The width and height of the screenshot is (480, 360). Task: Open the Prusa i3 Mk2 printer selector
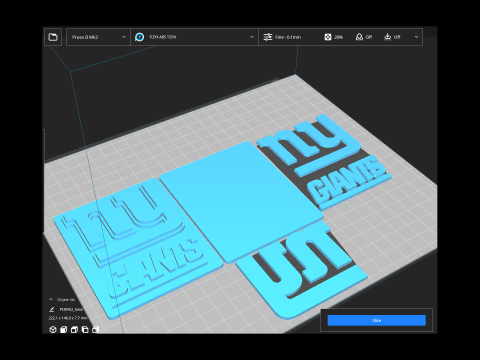[x=98, y=37]
